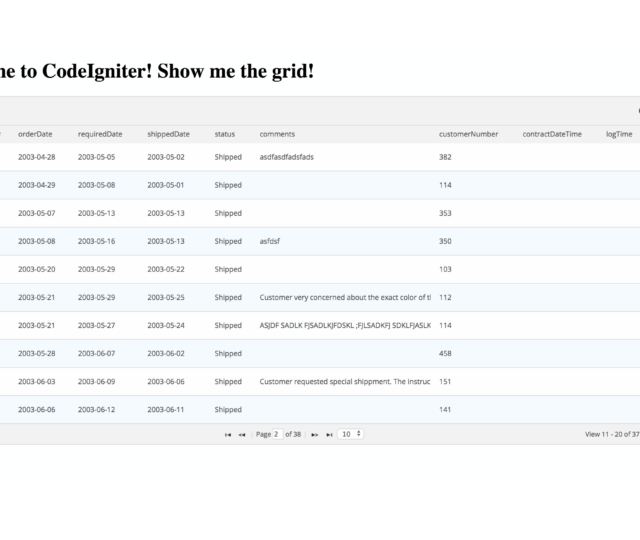The width and height of the screenshot is (640, 540).
Task: Select customer number 353
Action: (x=445, y=213)
